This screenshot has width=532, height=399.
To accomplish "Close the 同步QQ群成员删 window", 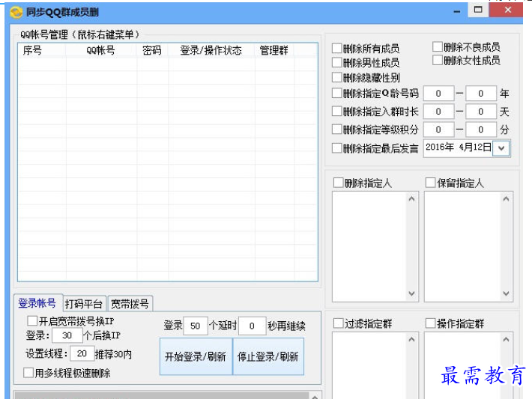I will (x=507, y=10).
